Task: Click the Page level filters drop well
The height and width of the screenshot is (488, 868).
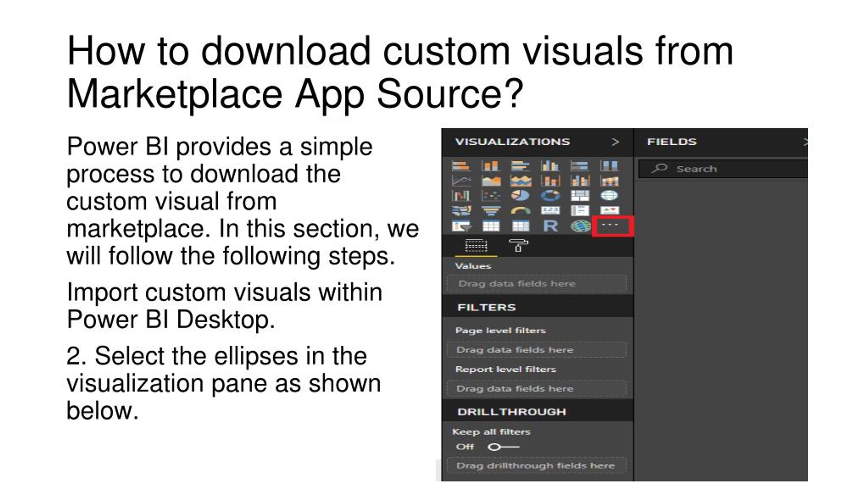Action: [x=537, y=349]
